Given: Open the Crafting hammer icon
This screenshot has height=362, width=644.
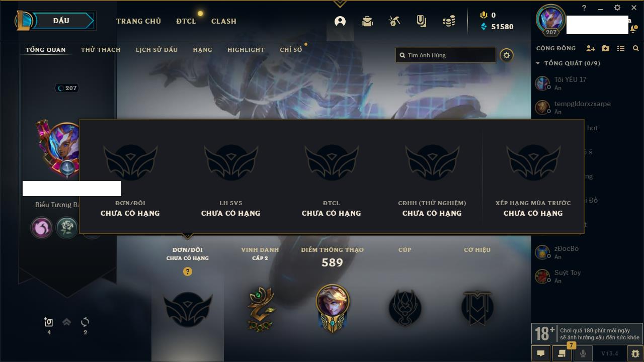Looking at the screenshot, I should (394, 21).
